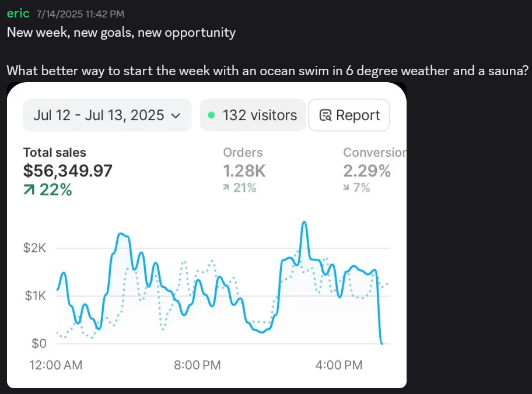
Task: Click the $56,349.97 total sales value
Action: (x=68, y=171)
